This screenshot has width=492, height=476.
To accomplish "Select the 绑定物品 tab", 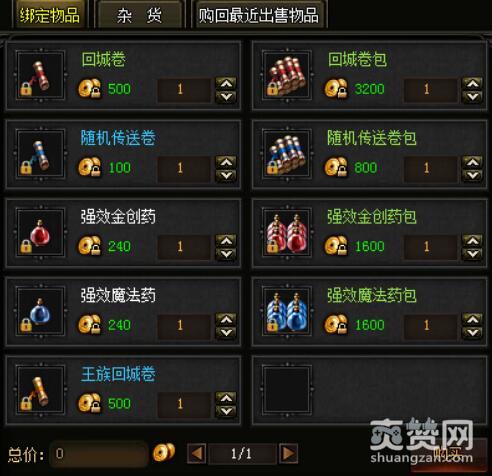I will pyautogui.click(x=49, y=15).
